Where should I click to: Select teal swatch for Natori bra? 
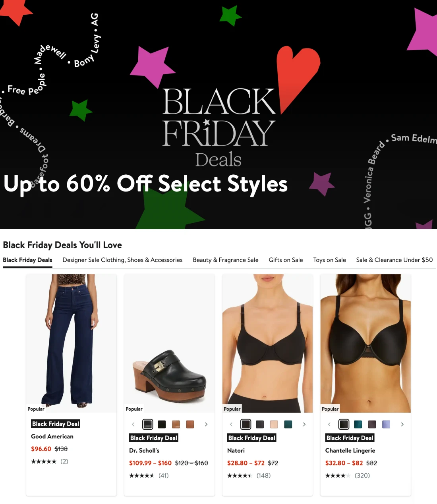pyautogui.click(x=288, y=425)
